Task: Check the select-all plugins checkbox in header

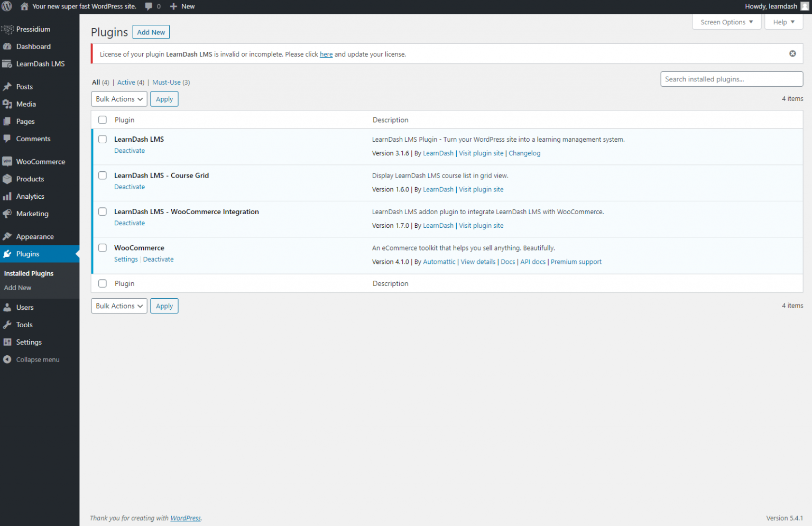Action: (x=102, y=119)
